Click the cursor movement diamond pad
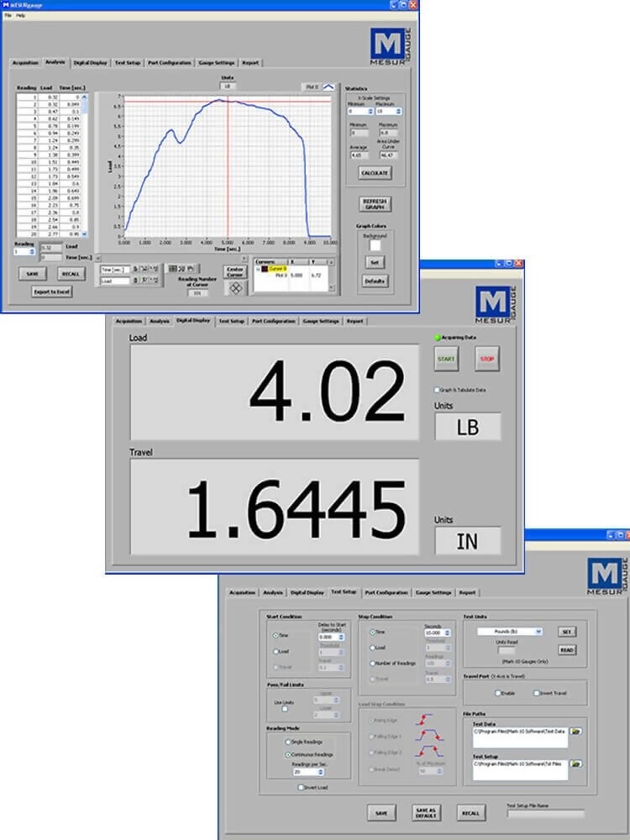This screenshot has width=630, height=840. point(236,287)
